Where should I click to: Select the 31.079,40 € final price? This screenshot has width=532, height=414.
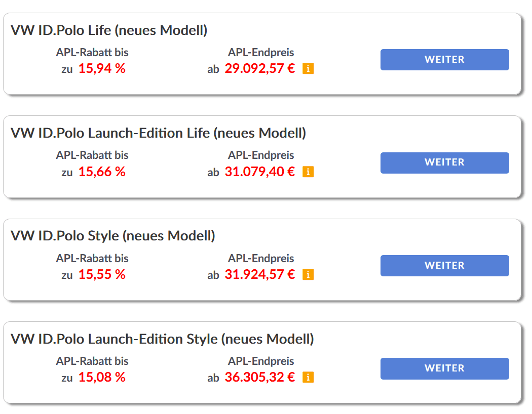(x=259, y=172)
